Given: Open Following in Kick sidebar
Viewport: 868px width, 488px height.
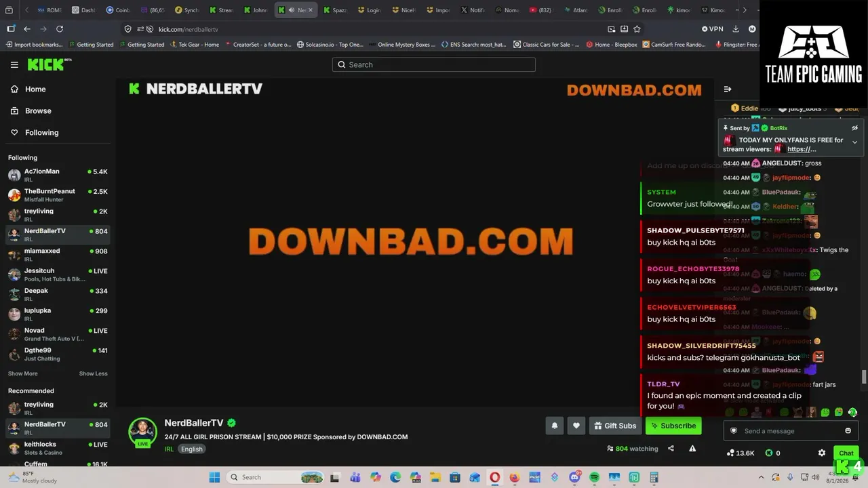Looking at the screenshot, I should (41, 132).
